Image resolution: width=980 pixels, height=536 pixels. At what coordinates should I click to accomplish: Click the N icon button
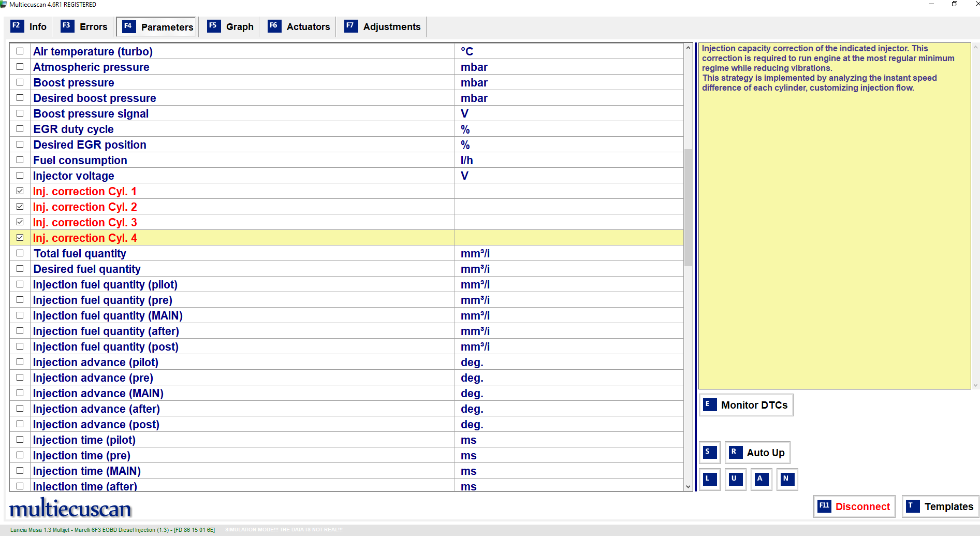787,479
